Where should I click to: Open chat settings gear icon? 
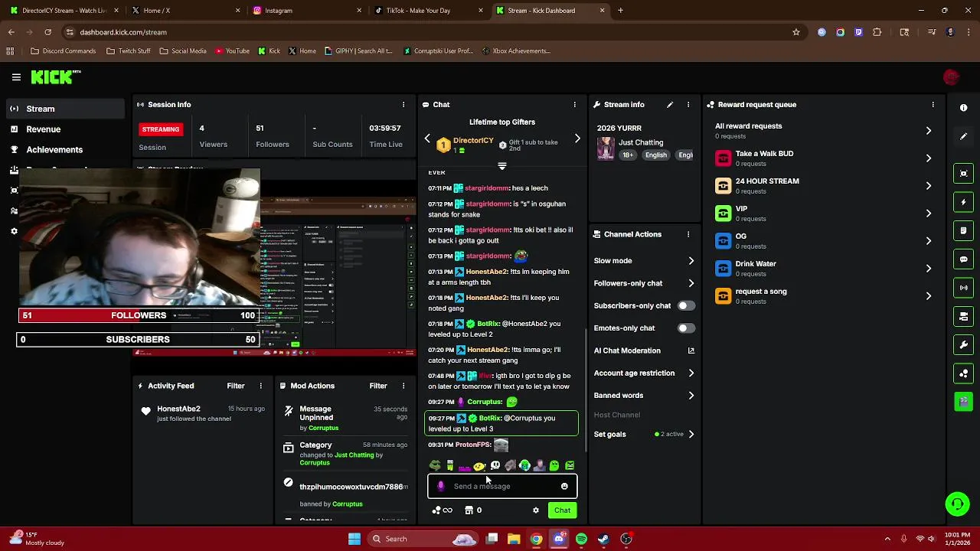coord(536,510)
